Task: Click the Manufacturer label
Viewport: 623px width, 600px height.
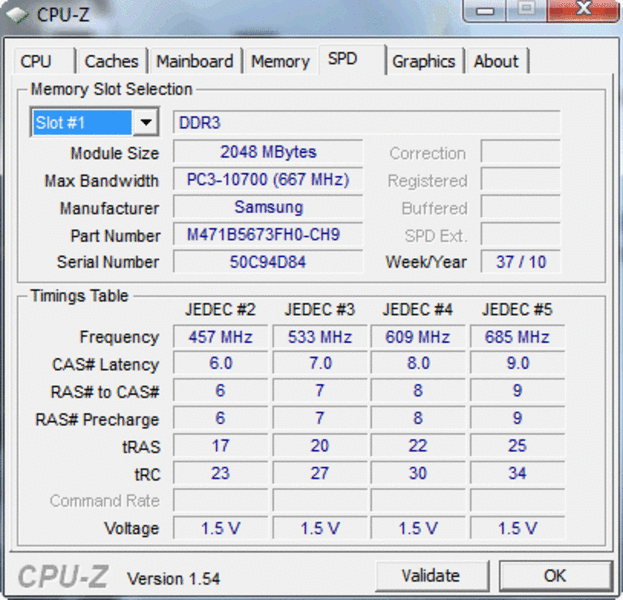Action: pos(109,208)
